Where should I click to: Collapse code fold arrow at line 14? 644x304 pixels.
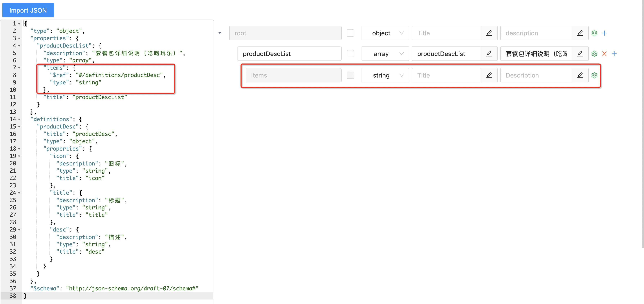19,120
